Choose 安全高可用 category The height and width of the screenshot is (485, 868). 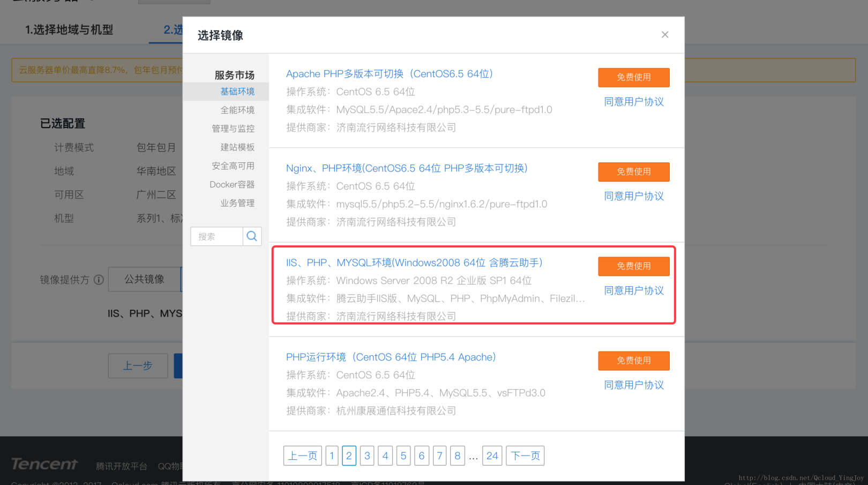(233, 166)
